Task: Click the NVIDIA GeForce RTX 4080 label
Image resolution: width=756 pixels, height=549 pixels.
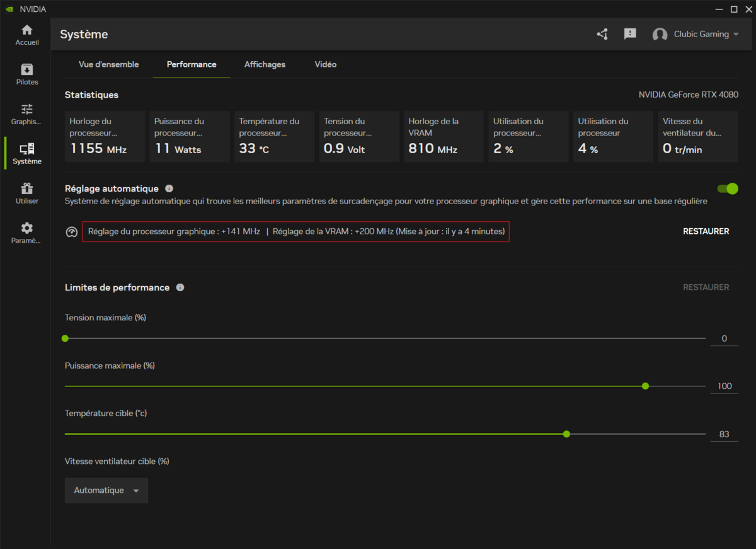Action: [x=689, y=95]
